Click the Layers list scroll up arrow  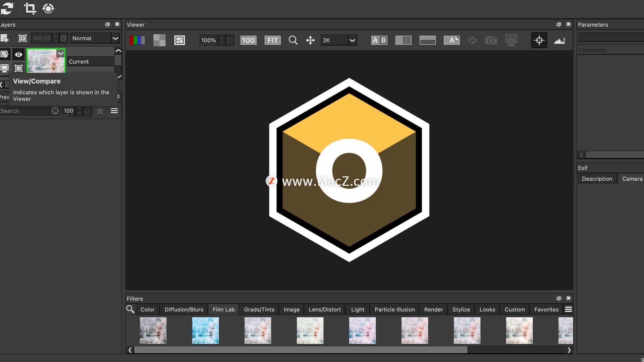pos(118,51)
